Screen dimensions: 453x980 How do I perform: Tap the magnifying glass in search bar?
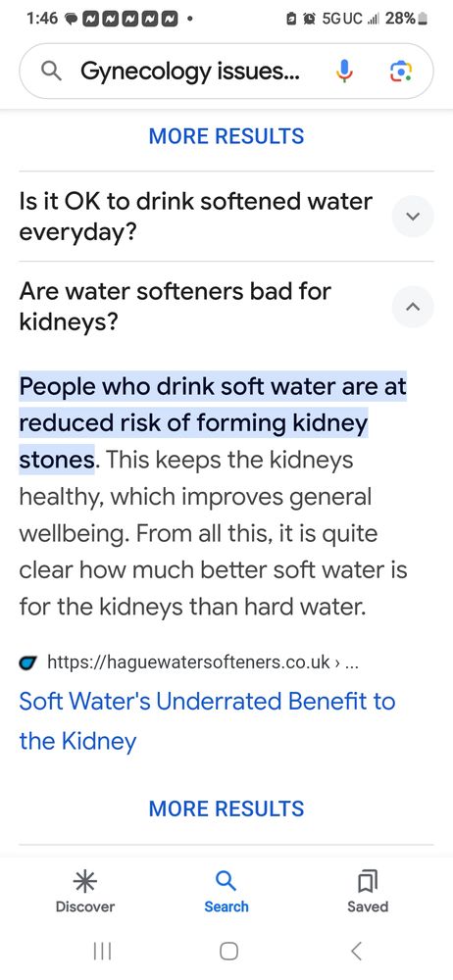(51, 73)
